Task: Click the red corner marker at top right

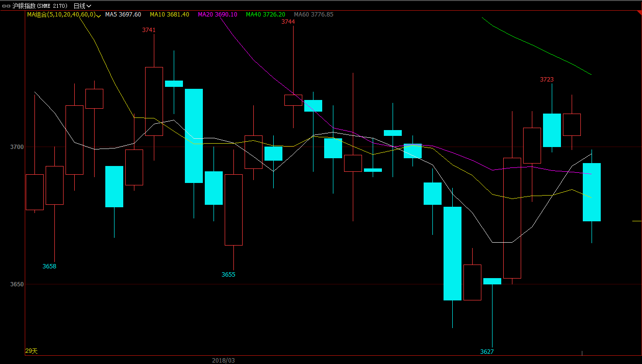Action: 640,13
